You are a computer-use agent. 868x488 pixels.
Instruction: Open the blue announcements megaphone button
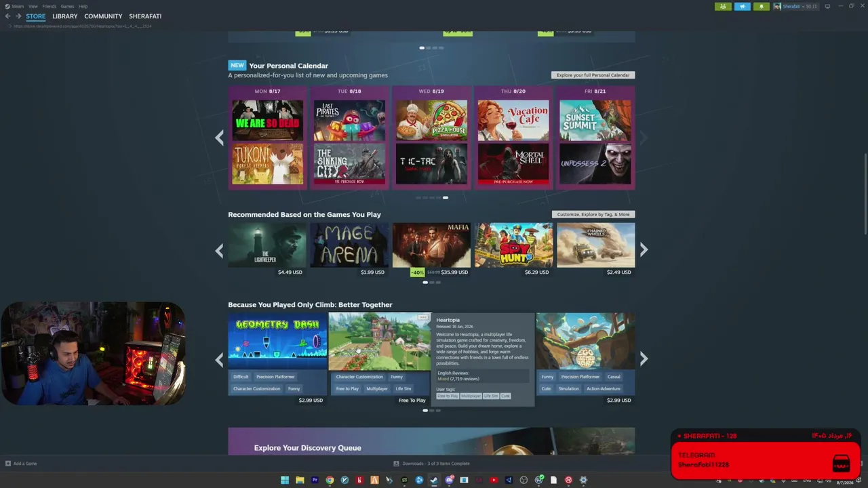point(742,6)
